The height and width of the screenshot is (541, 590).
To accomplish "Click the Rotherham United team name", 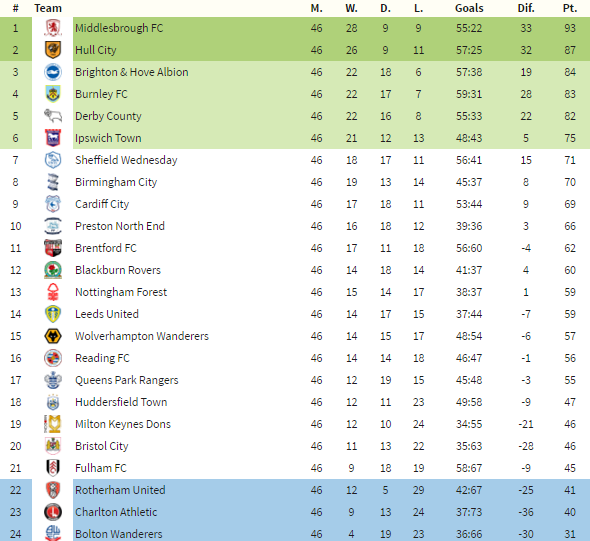I will click(120, 490).
